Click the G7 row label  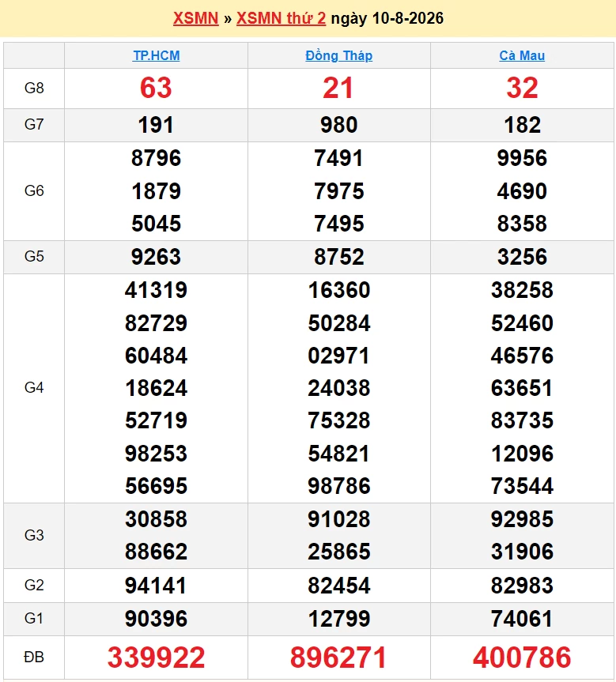(x=34, y=124)
